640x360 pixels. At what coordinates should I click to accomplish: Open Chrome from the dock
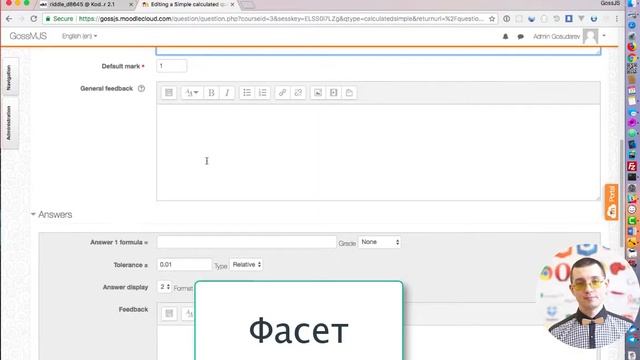[x=632, y=58]
